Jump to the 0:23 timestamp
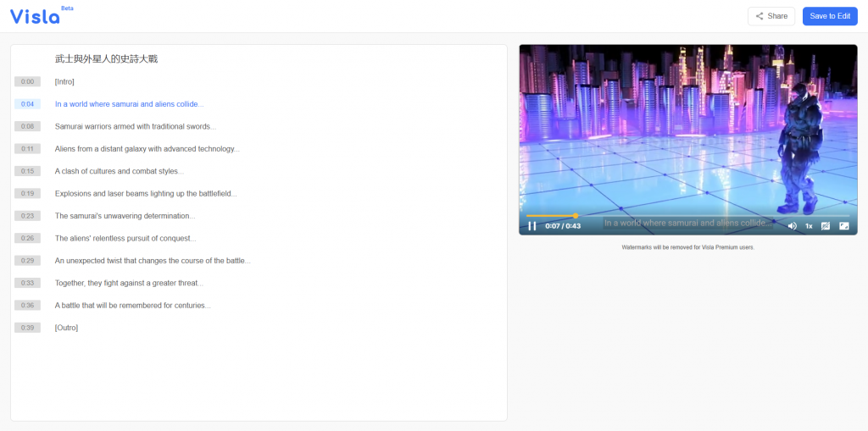868x431 pixels. pos(28,216)
